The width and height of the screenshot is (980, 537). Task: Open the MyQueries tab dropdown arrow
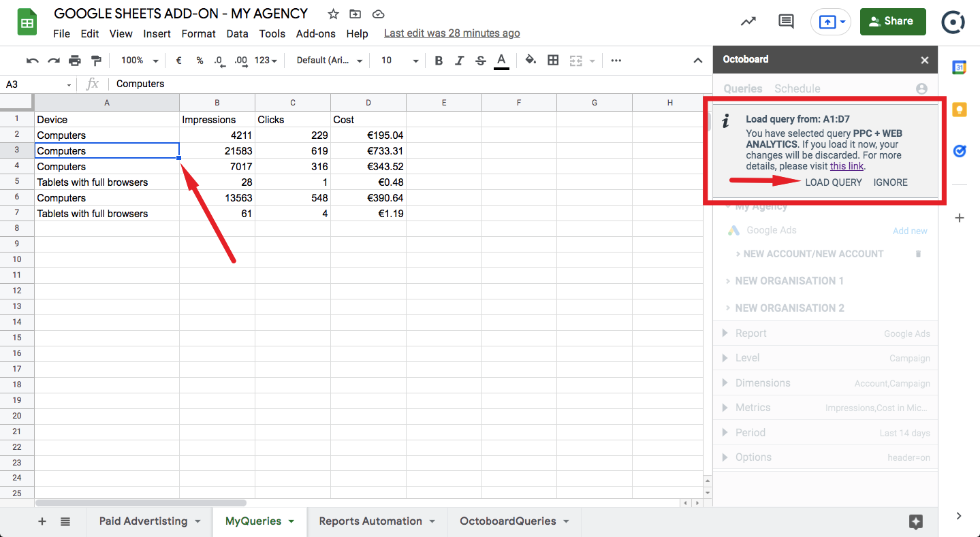[291, 521]
